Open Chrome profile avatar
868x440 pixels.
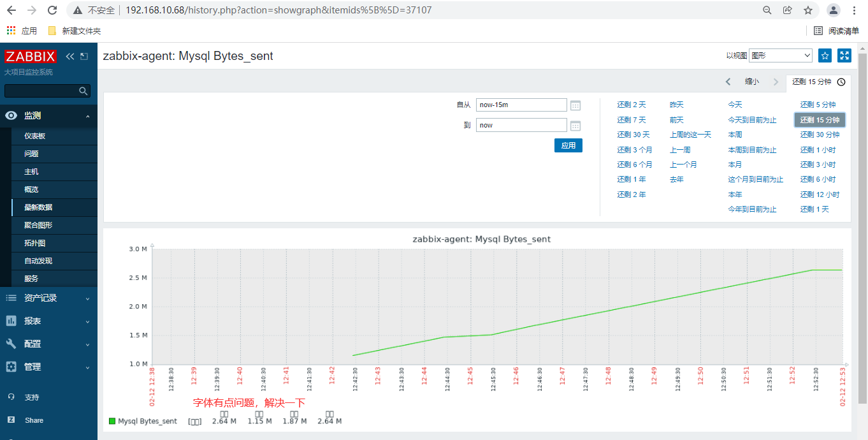click(834, 10)
